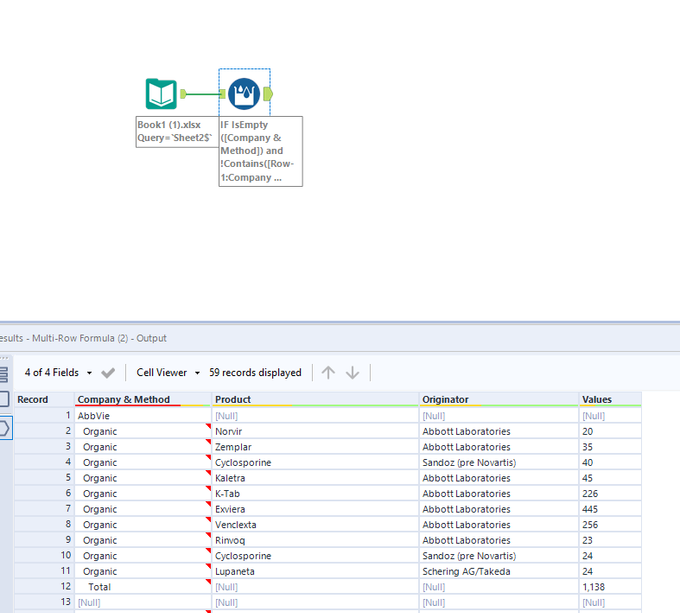Select the value 35 cell

tap(610, 447)
